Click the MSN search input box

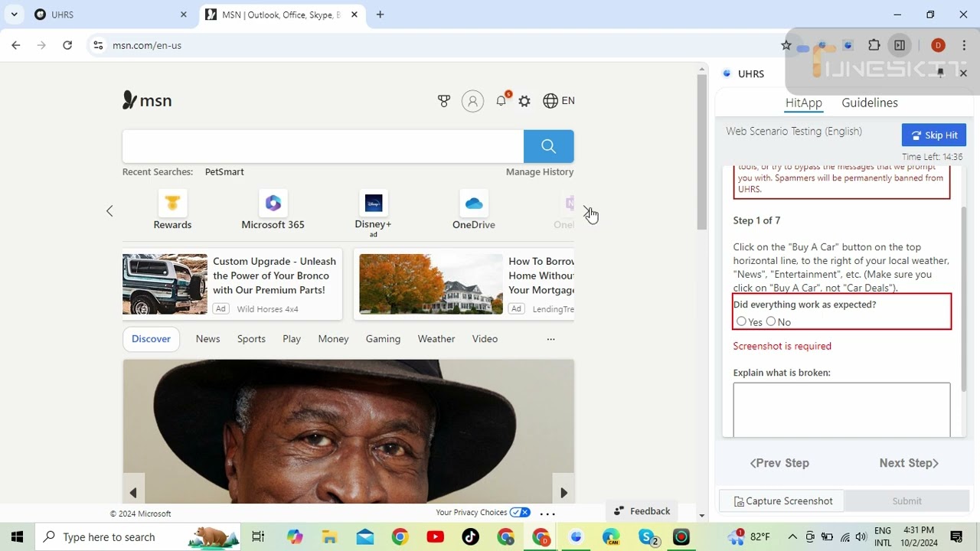[323, 146]
